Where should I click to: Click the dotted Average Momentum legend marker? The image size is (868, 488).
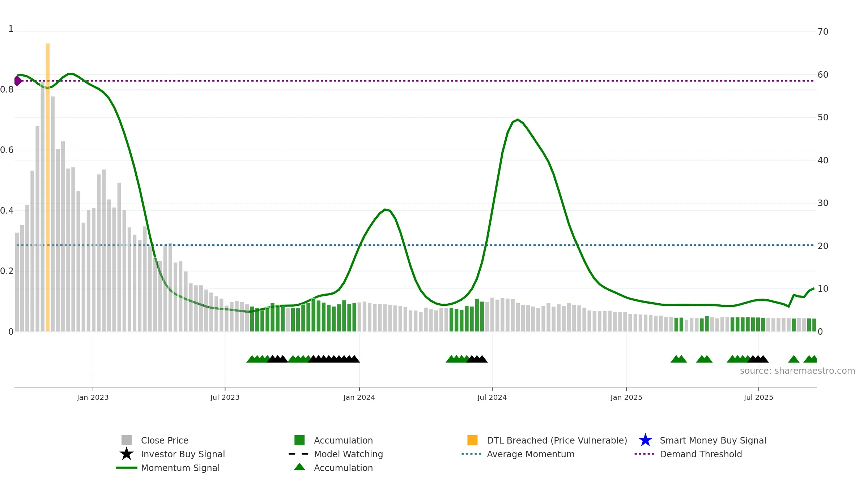click(x=472, y=454)
